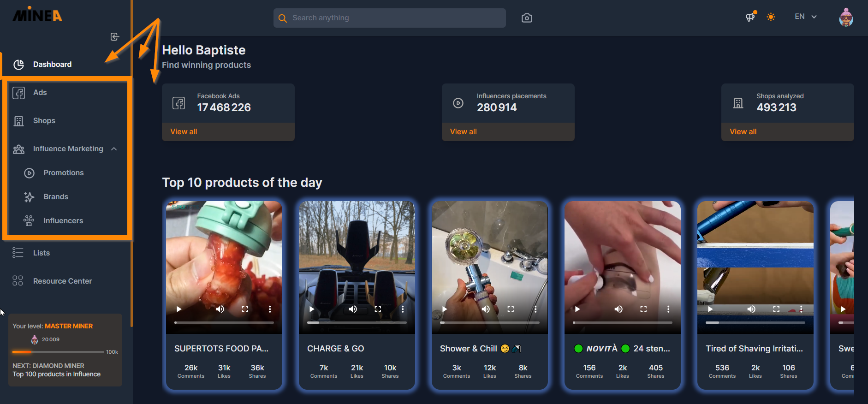The width and height of the screenshot is (868, 404).
Task: Click View all under Facebook Ads
Action: 184,132
